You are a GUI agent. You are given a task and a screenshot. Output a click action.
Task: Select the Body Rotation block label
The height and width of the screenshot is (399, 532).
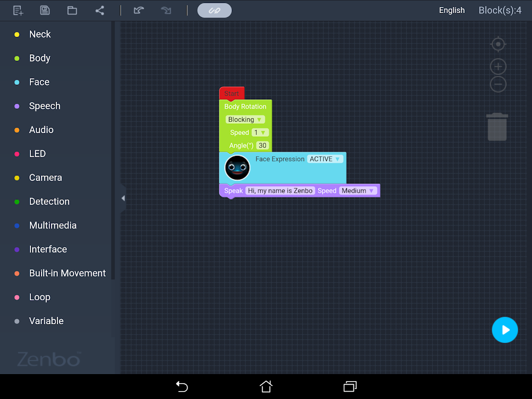point(245,107)
